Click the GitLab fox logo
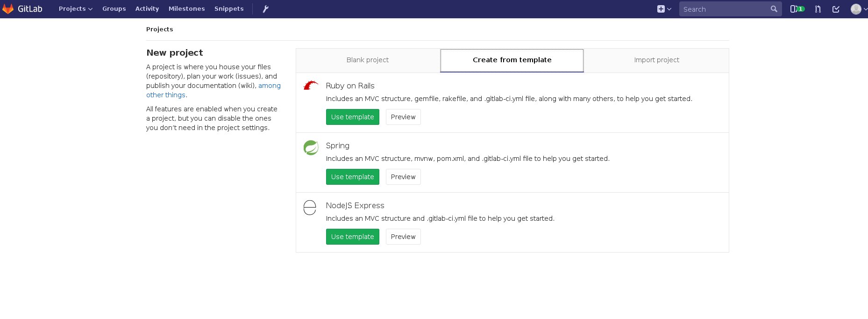The height and width of the screenshot is (319, 868). coord(8,9)
